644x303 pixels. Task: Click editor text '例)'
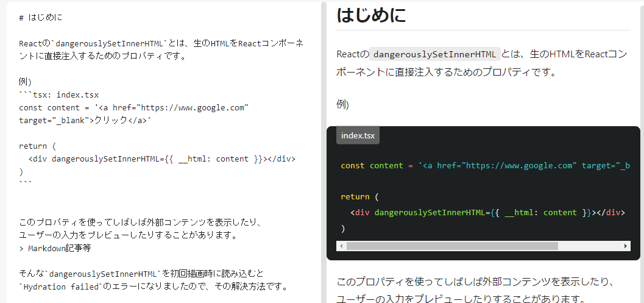(25, 82)
